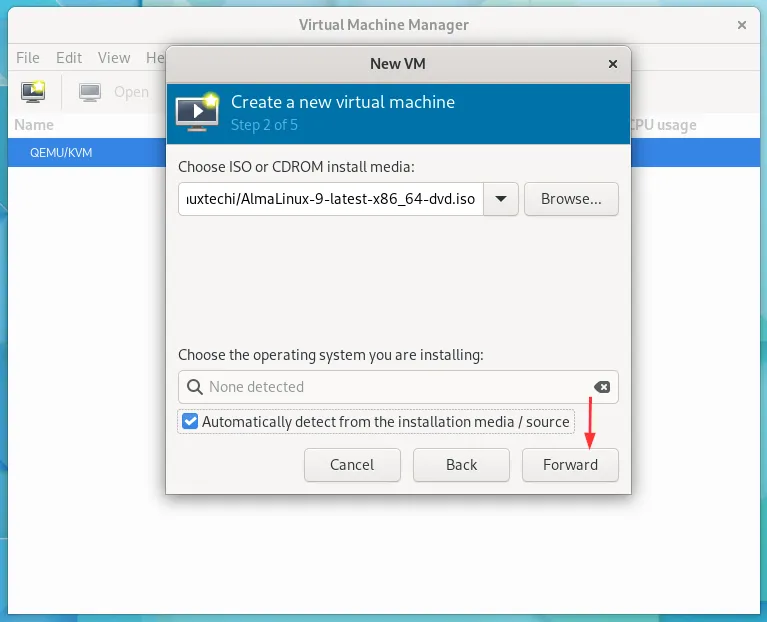Expand the ISO install media dropdown arrow

click(501, 199)
